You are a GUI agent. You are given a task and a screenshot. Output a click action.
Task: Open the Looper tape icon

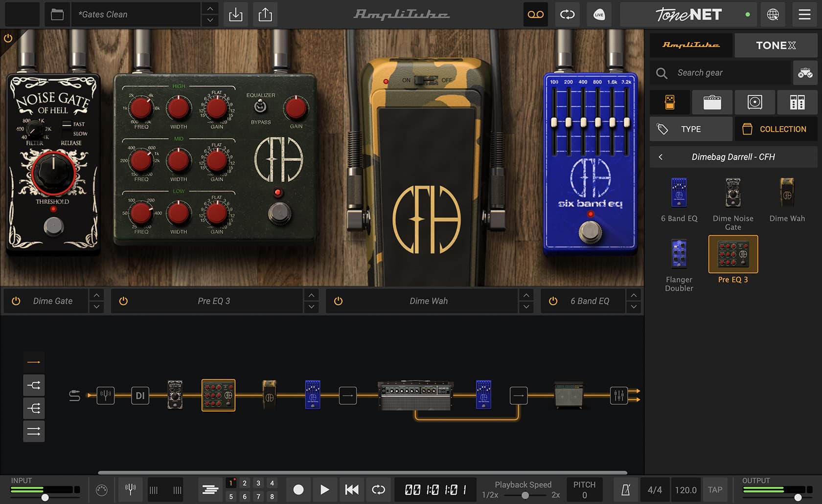[535, 15]
